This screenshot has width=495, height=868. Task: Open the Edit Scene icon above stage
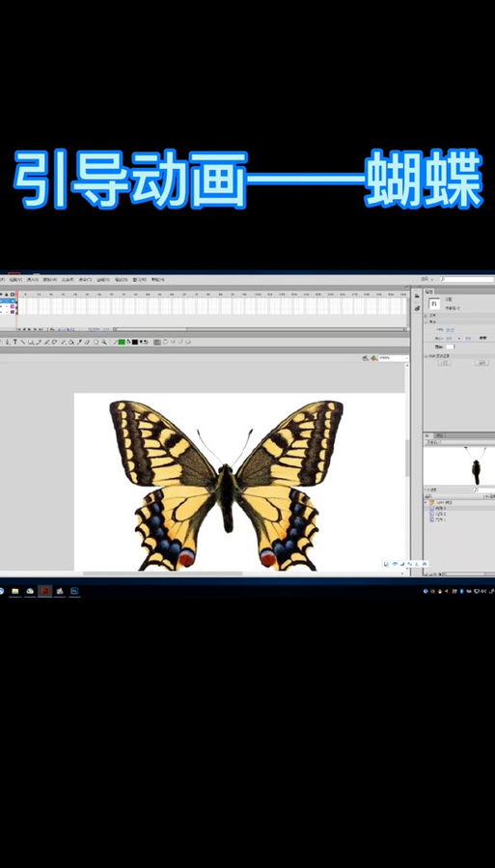click(365, 358)
